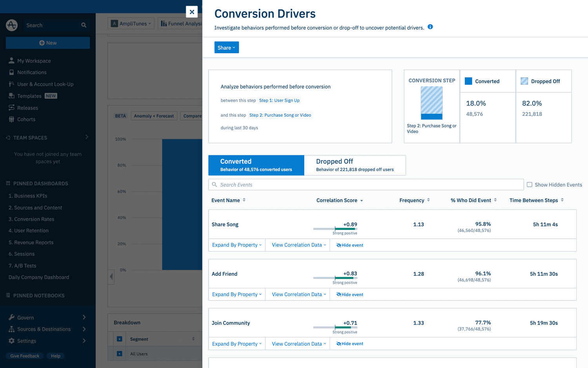Open Notifications from the sidebar
Screen dimensions: 588x368
click(31, 72)
